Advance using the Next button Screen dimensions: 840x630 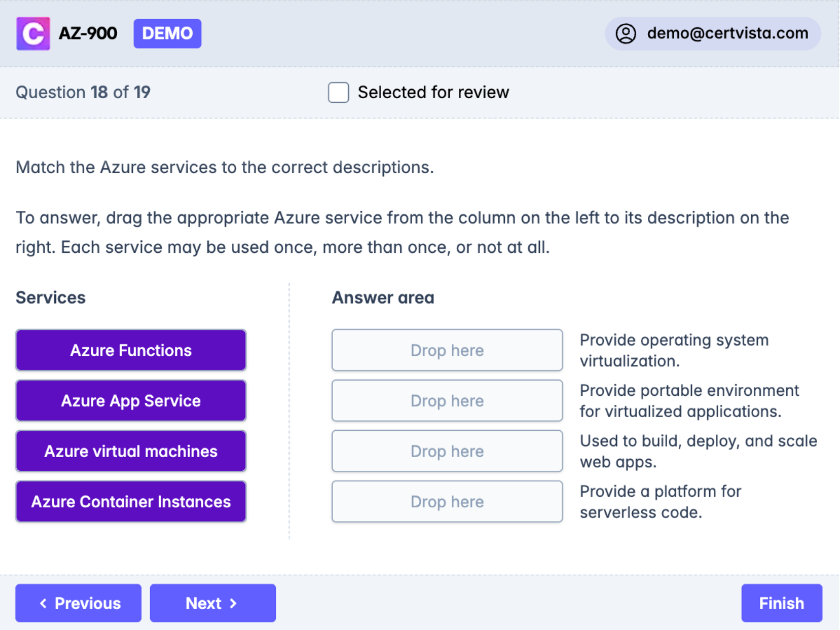212,603
